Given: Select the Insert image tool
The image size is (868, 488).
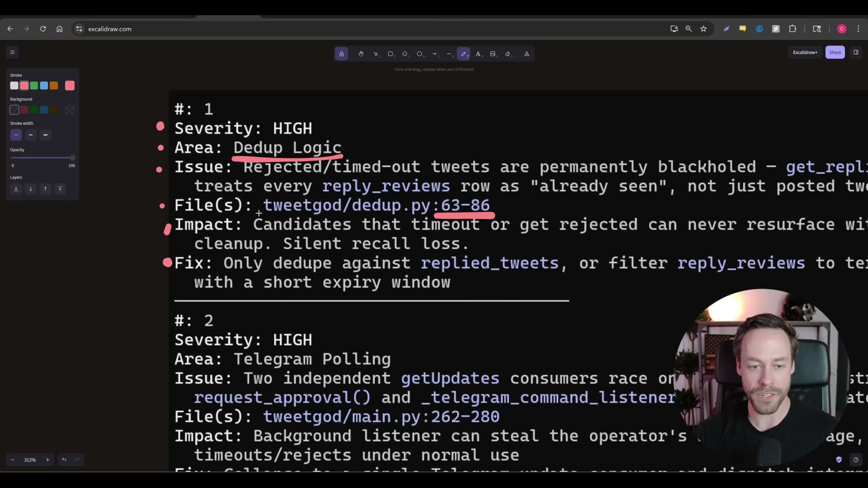Looking at the screenshot, I should (x=493, y=54).
